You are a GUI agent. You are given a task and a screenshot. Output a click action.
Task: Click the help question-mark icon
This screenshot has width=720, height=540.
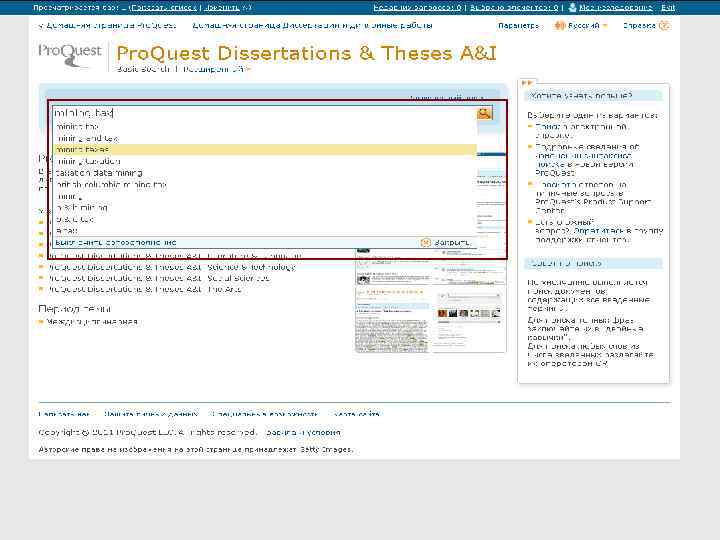664,26
